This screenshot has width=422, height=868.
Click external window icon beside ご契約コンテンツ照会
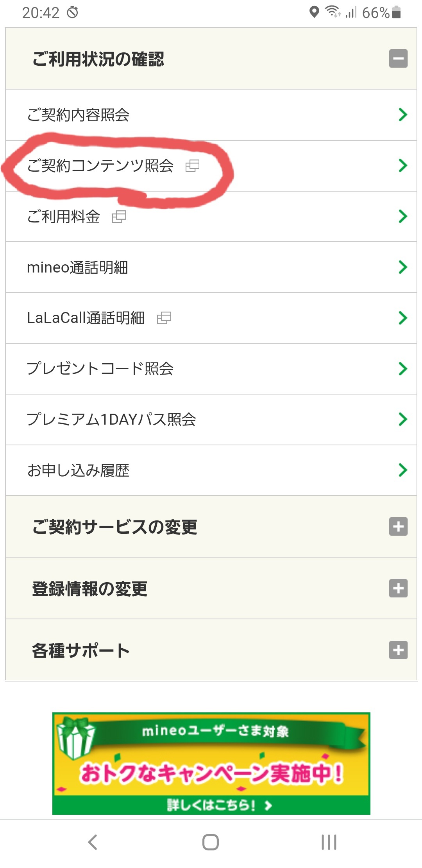click(192, 166)
